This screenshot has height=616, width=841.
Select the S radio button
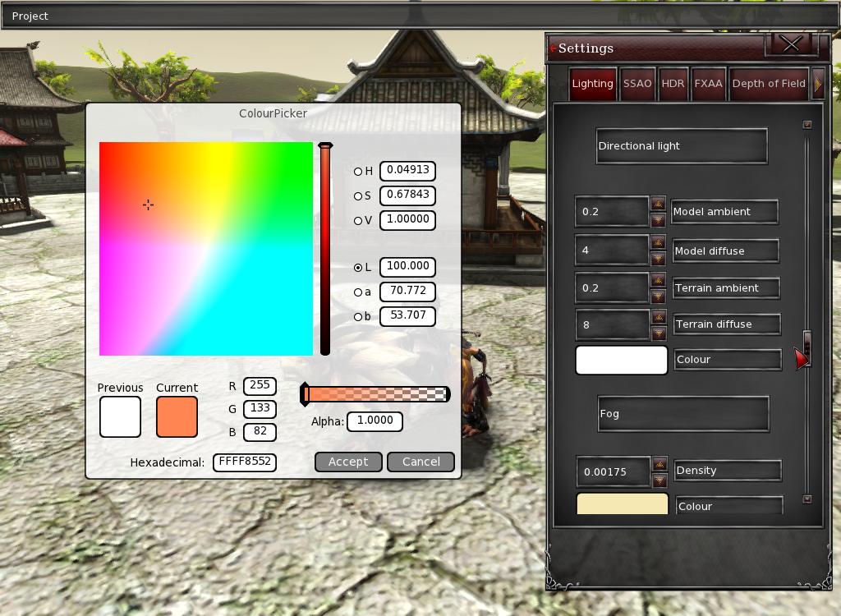pos(358,196)
